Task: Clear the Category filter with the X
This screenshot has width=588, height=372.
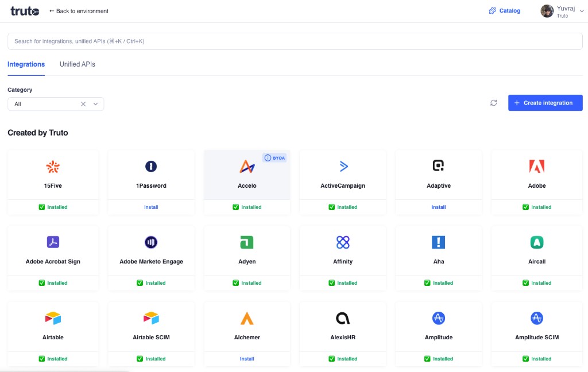Action: (x=83, y=104)
